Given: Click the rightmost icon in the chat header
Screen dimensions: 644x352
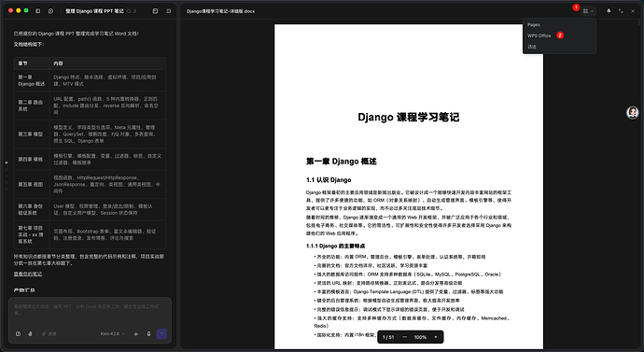Looking at the screenshot, I should tap(168, 11).
